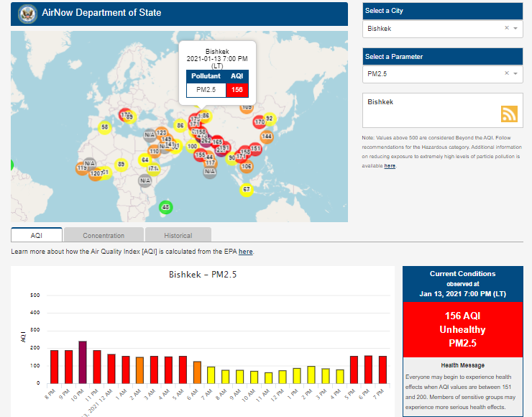Click the Department of State seal logo
Screen dimensions: 532x417
pos(27,14)
